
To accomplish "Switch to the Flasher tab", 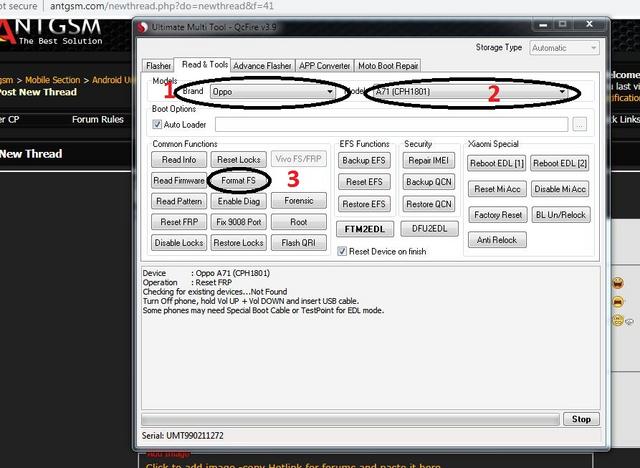I will [x=158, y=66].
